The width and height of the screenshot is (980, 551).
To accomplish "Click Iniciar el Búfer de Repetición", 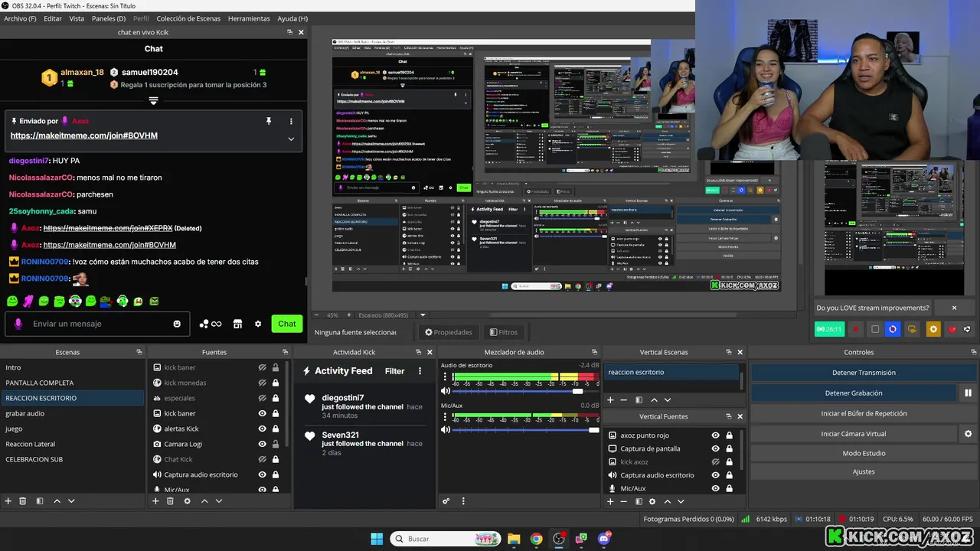I will (x=864, y=413).
